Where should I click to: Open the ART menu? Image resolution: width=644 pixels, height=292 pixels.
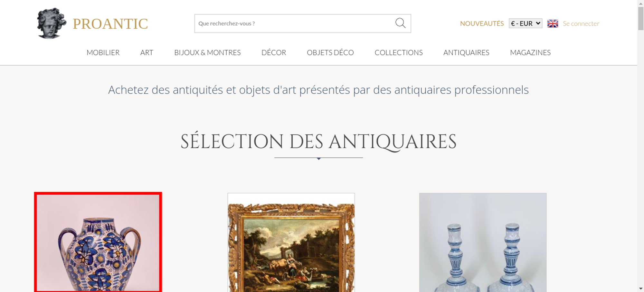click(147, 53)
